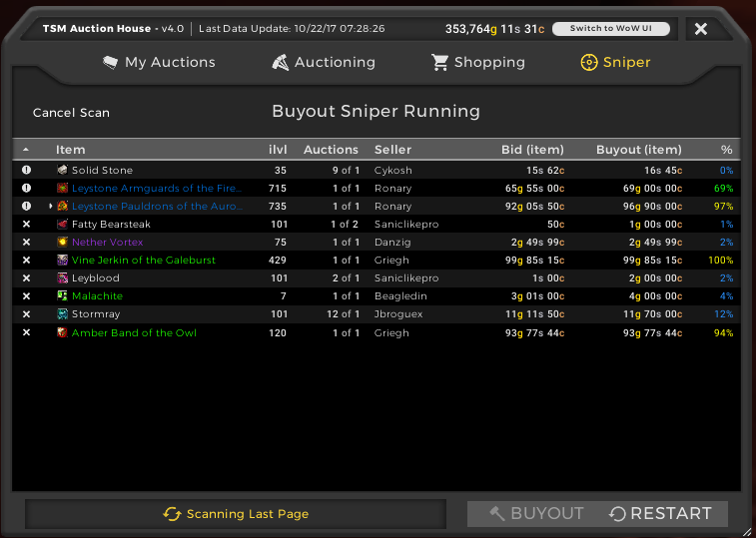Sort by the Item column header
Image resolution: width=756 pixels, height=538 pixels.
coord(70,150)
